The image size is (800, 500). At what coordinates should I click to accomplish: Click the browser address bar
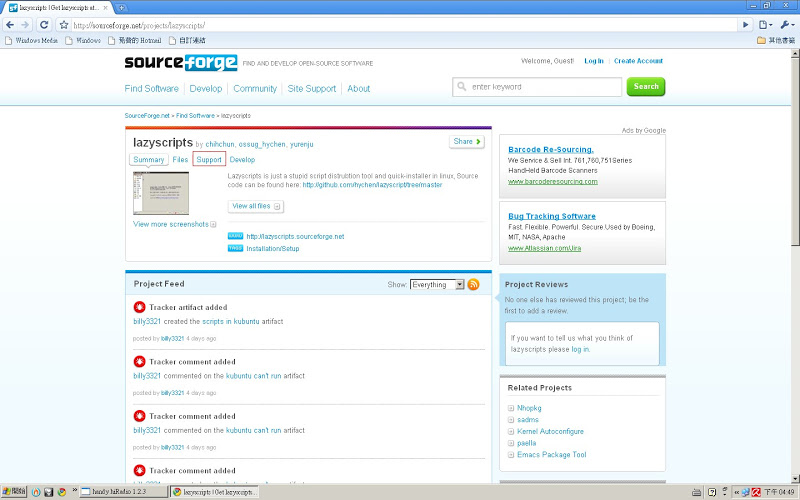click(403, 25)
